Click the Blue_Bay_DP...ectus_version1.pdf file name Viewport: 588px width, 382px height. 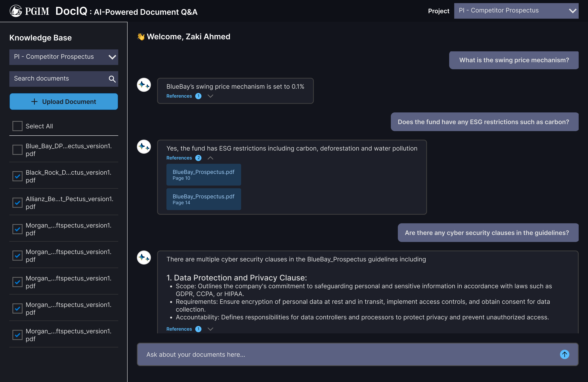click(x=69, y=150)
